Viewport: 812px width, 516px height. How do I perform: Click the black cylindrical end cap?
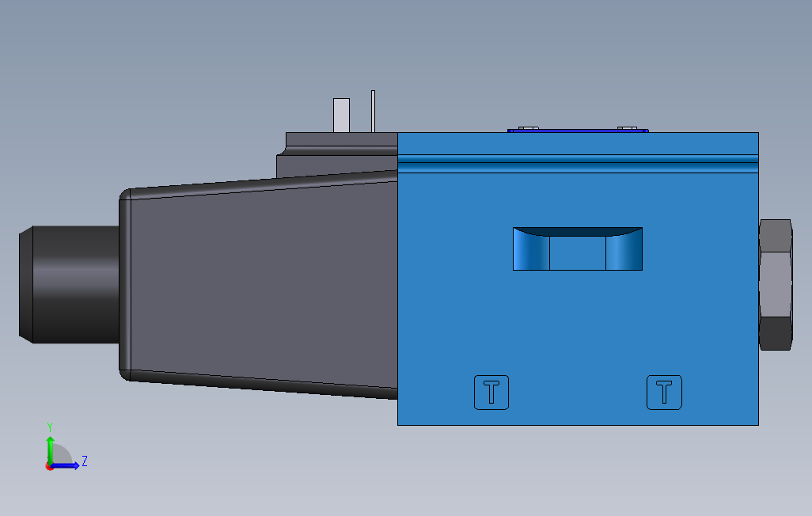point(69,284)
